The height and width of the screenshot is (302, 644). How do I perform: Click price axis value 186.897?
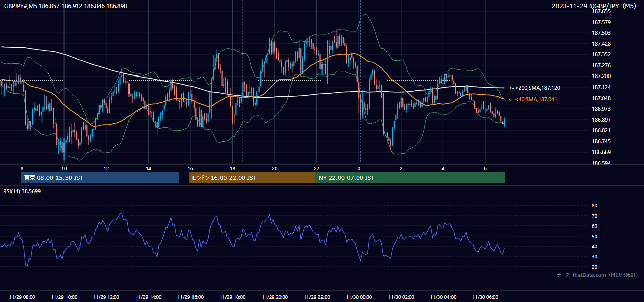click(602, 120)
